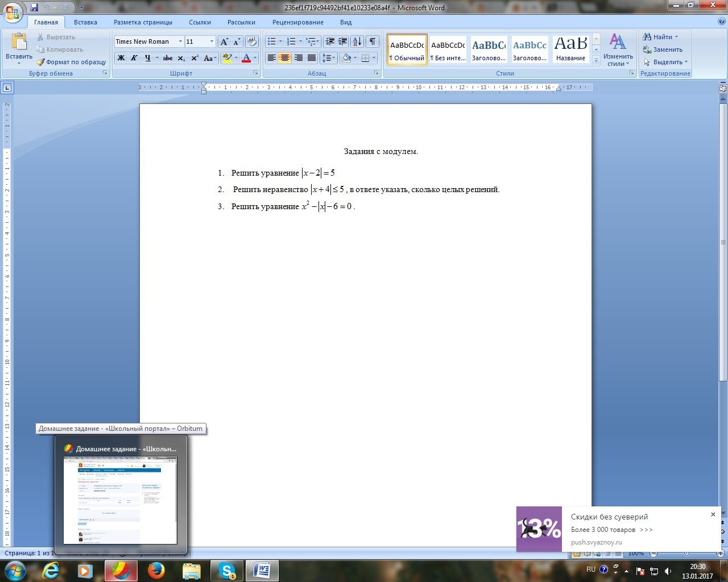Click the Orbitum window preview thumbnail
728x582 pixels.
[x=120, y=500]
